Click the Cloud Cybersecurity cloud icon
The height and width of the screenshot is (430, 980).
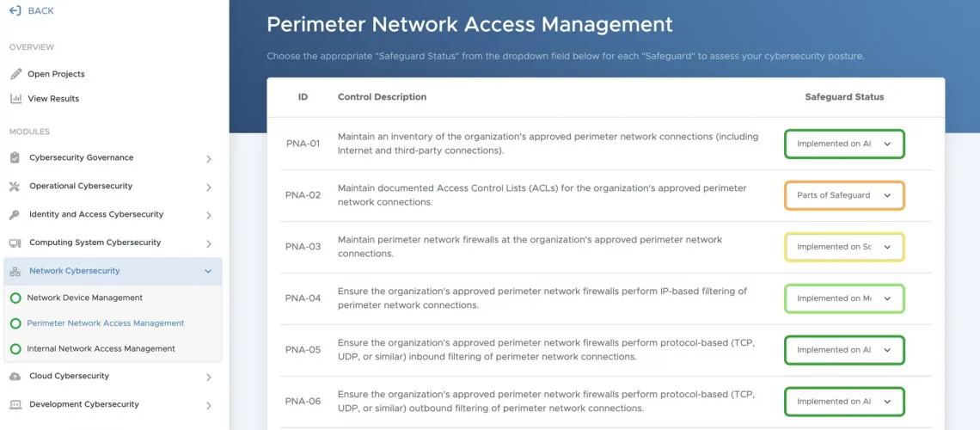pos(15,377)
